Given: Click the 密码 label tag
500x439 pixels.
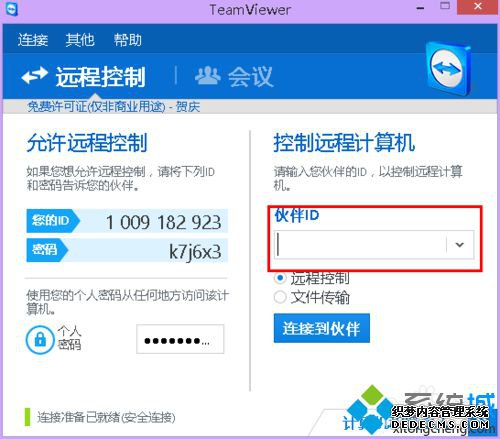Looking at the screenshot, I should tap(47, 250).
